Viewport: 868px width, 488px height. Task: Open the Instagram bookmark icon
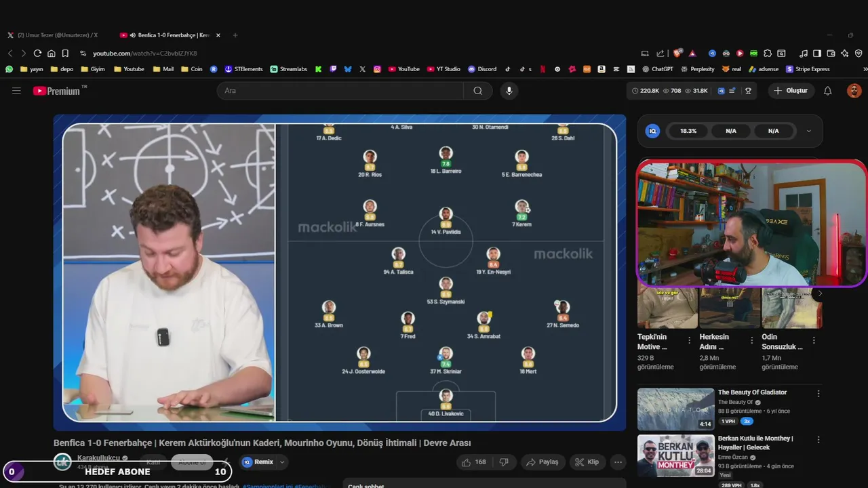tap(377, 69)
